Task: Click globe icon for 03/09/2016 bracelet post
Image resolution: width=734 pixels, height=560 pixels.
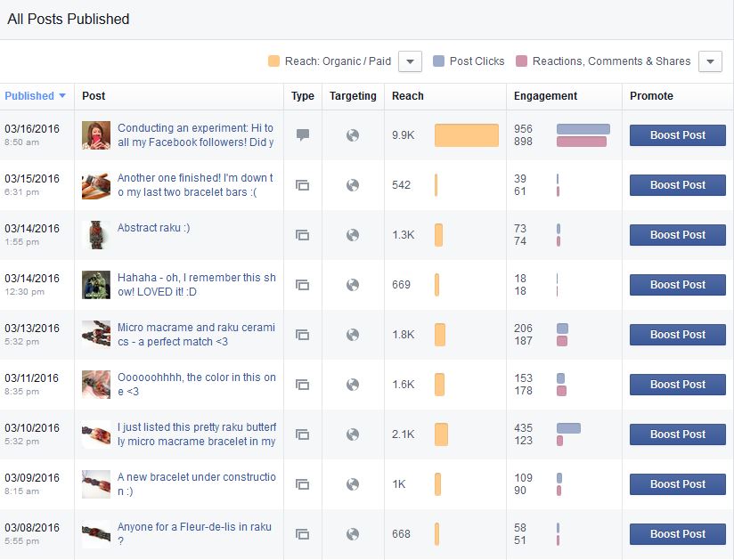Action: [x=353, y=484]
